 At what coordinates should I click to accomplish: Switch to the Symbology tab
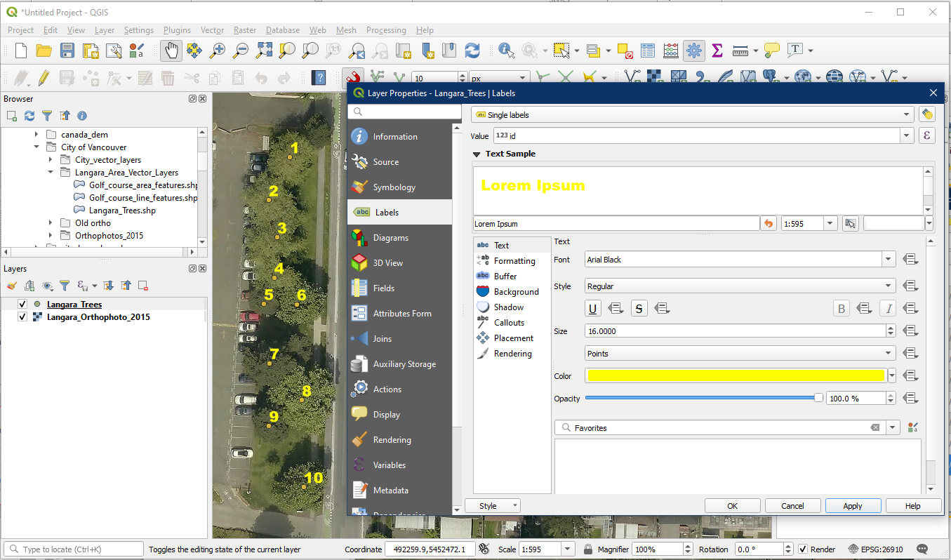click(394, 187)
